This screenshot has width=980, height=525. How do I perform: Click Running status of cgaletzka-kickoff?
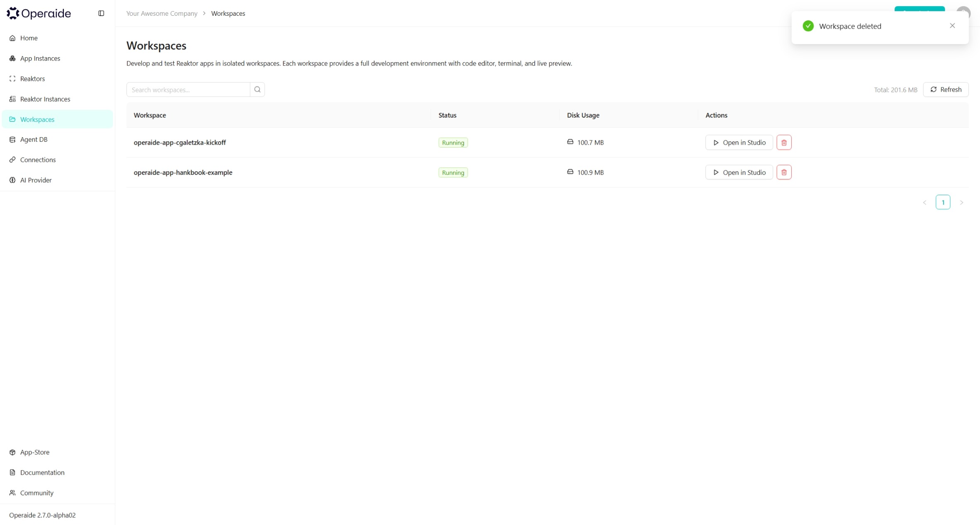[x=453, y=143]
